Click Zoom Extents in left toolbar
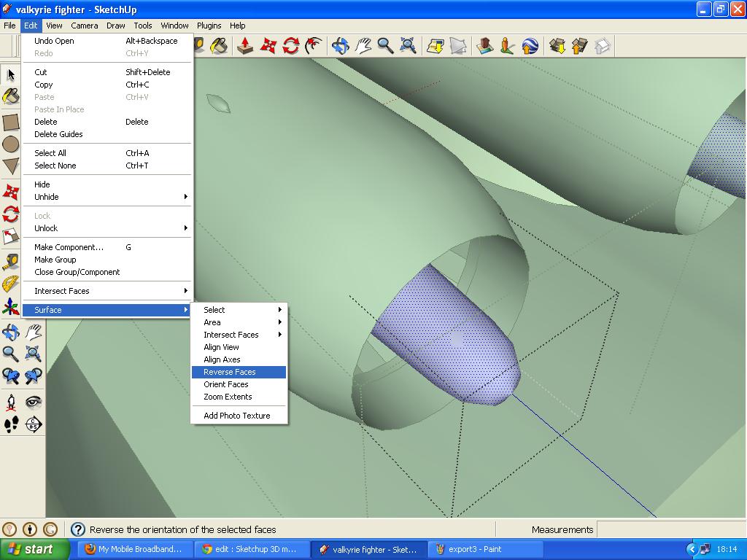The height and width of the screenshot is (560, 747). click(x=33, y=354)
